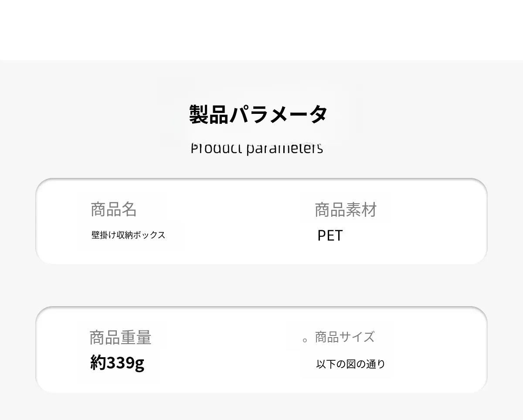This screenshot has height=420, width=523.
Task: Click the 商品名 label
Action: (x=114, y=209)
